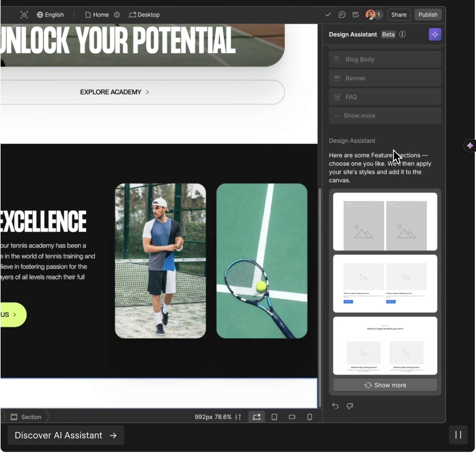Screen dimensions: 476x454
Task: Undo the last Design Assistant response
Action: [335, 406]
